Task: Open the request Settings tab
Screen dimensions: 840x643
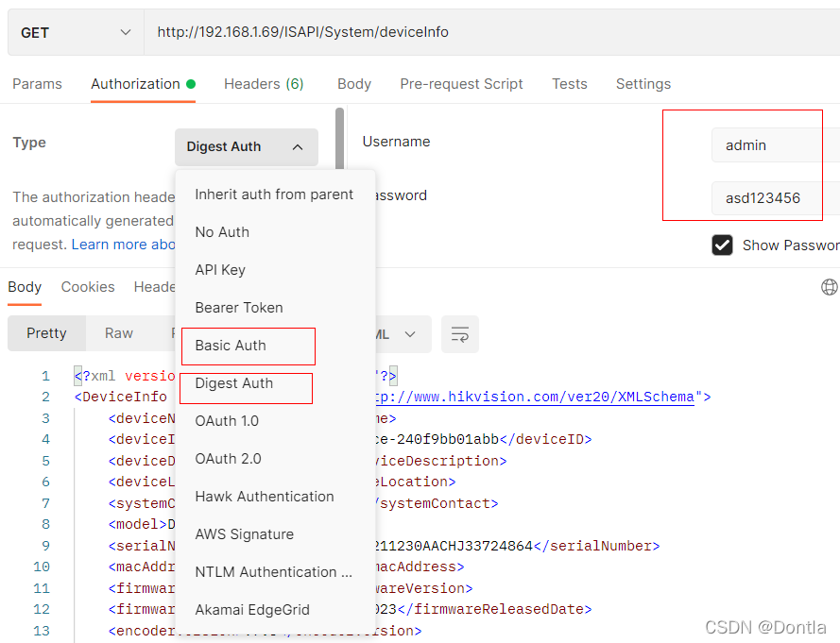Action: pos(643,83)
